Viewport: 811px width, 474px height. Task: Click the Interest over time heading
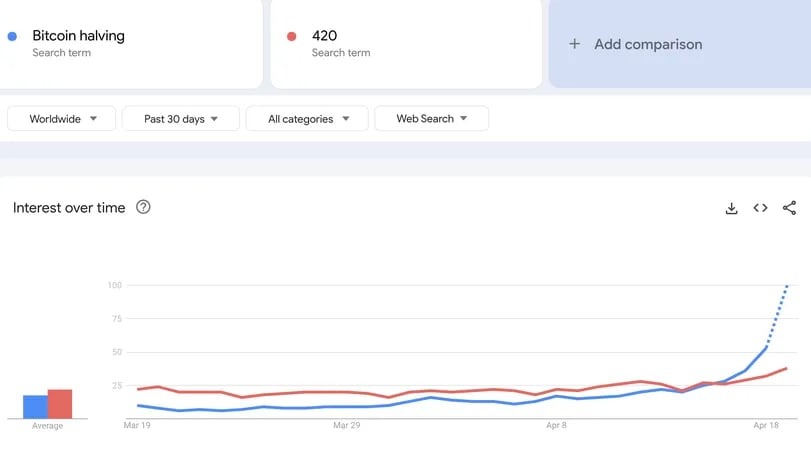coord(69,208)
